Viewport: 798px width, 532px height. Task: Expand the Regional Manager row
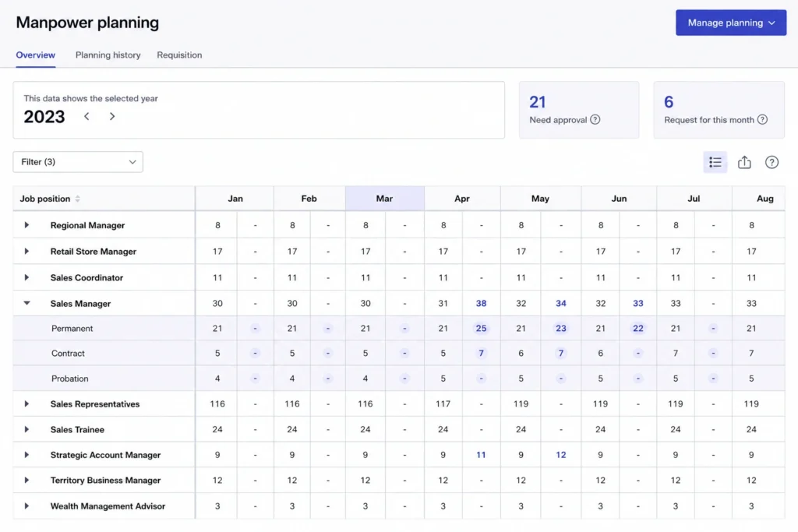coord(26,225)
